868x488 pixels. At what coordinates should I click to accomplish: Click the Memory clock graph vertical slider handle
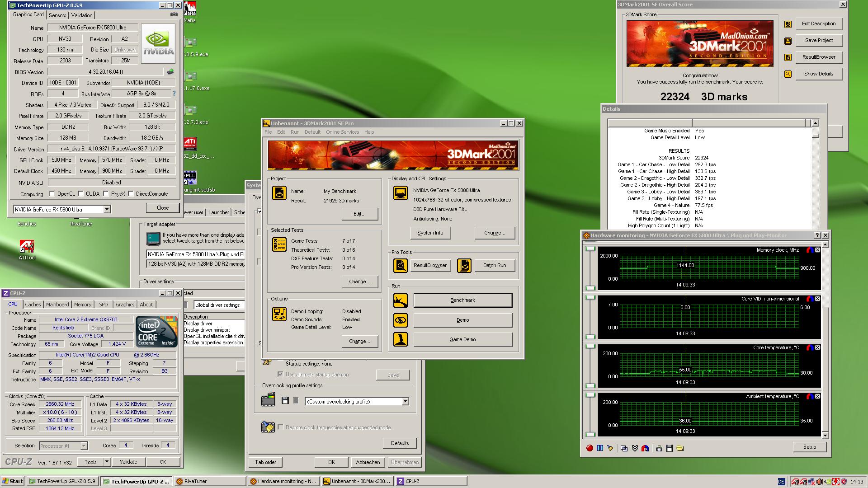pyautogui.click(x=590, y=249)
